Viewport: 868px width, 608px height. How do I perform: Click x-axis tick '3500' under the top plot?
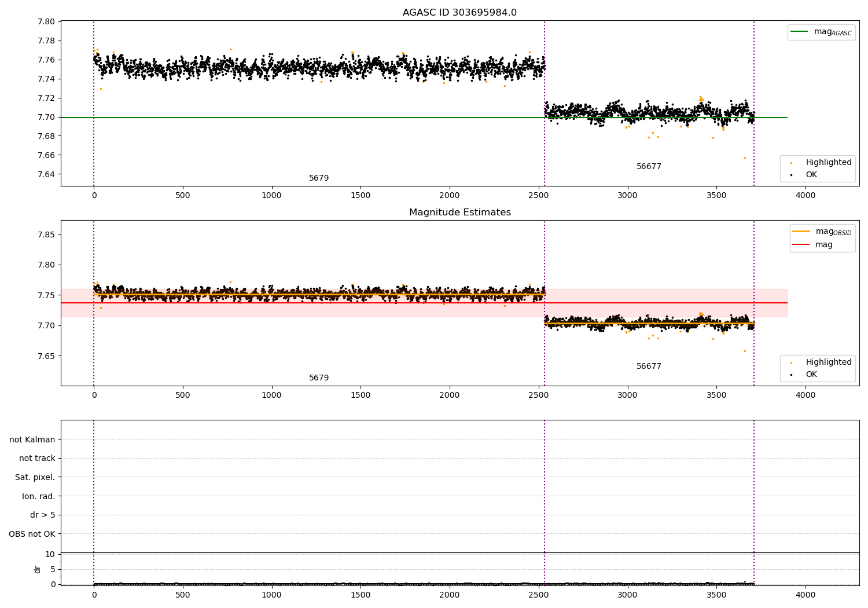[716, 196]
